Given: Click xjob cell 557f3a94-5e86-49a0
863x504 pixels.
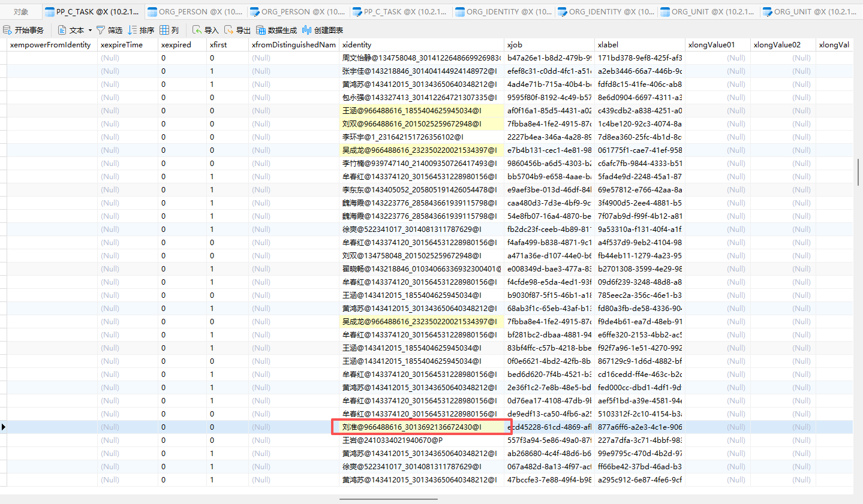Looking at the screenshot, I should (x=549, y=440).
